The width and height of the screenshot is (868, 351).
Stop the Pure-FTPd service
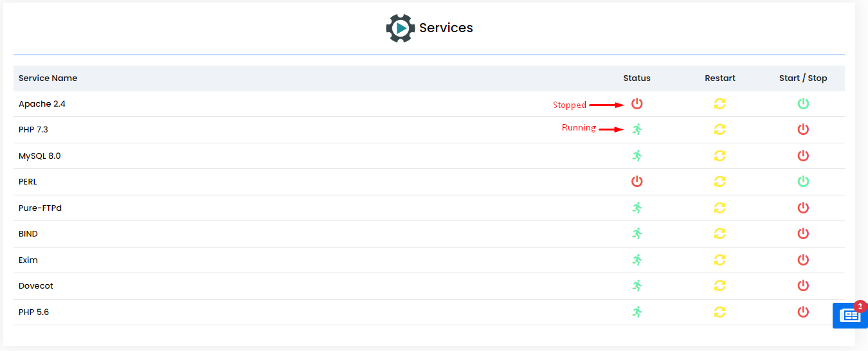point(803,208)
